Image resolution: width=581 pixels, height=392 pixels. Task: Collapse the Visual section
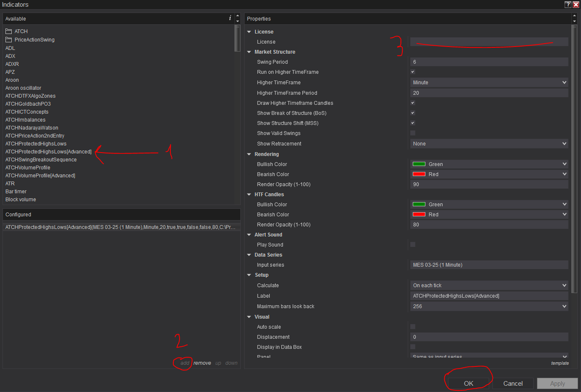[249, 317]
